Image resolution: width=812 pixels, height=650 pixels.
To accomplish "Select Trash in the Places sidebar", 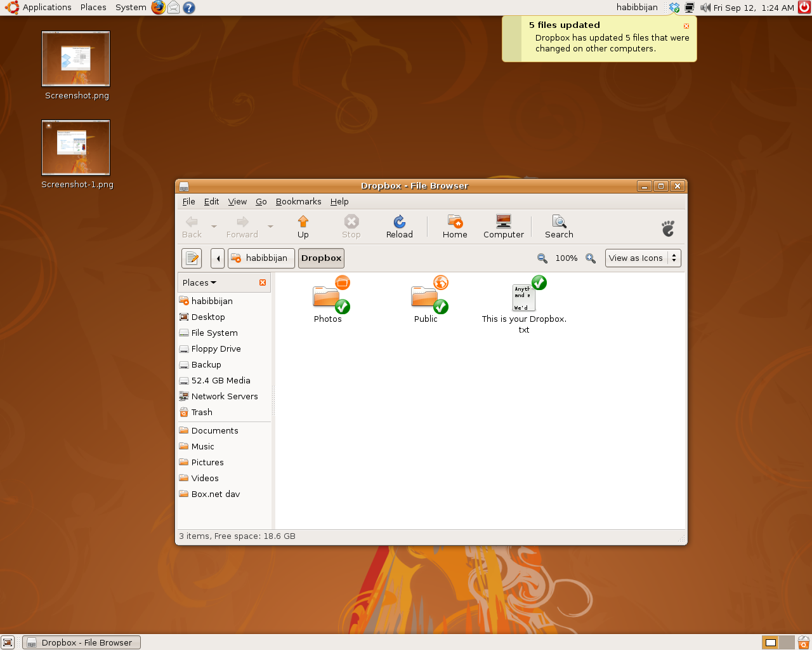I will point(224,412).
